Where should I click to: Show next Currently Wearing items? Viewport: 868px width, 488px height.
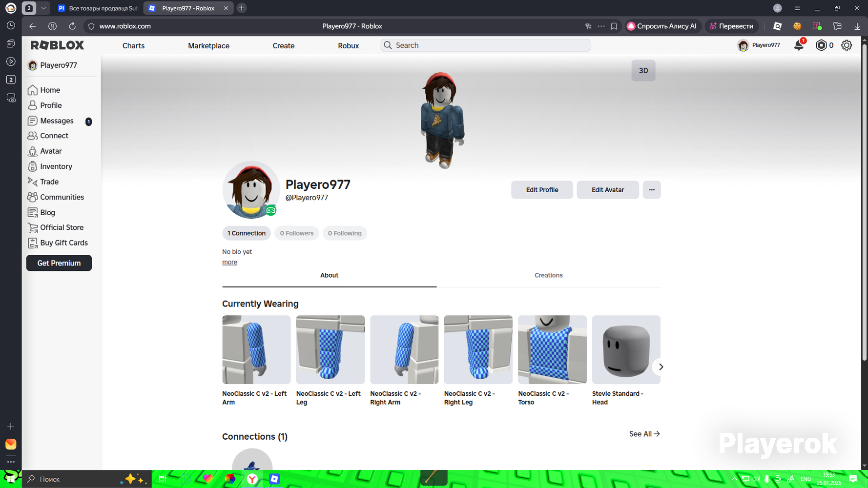click(x=661, y=367)
